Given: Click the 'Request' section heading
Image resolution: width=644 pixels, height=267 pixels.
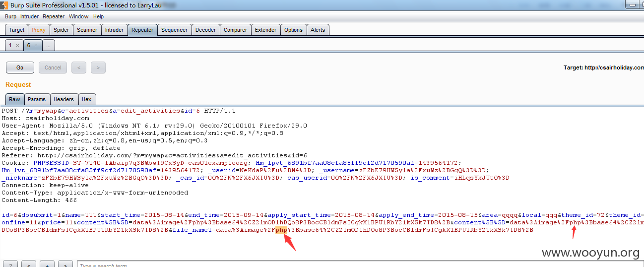Looking at the screenshot, I should 18,85.
